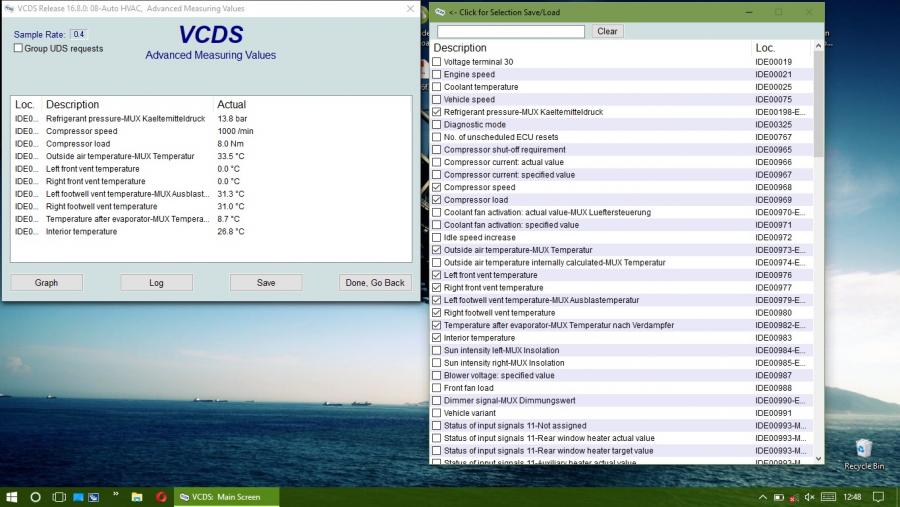900x507 pixels.
Task: Show hidden system tray icons
Action: pyautogui.click(x=762, y=497)
